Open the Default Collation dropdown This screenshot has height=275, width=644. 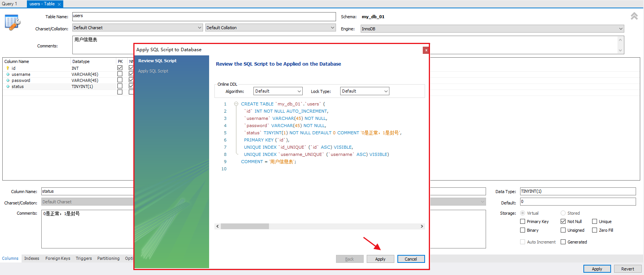270,28
